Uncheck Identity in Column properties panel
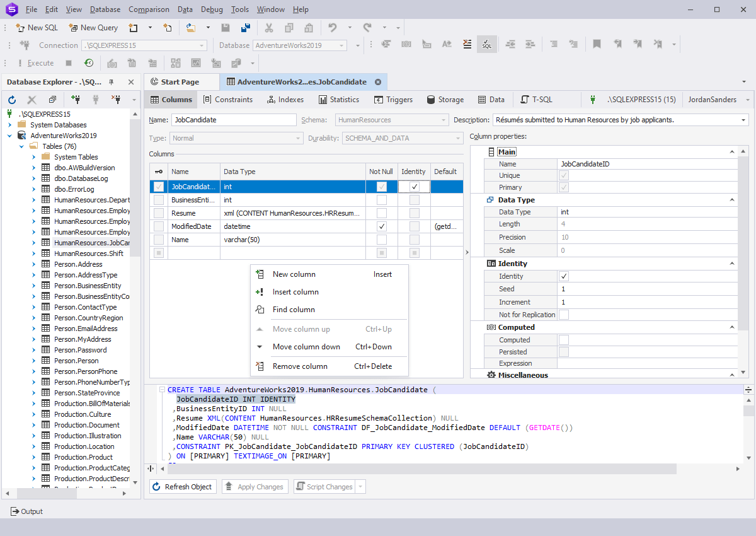Viewport: 756px width, 536px height. 564,276
